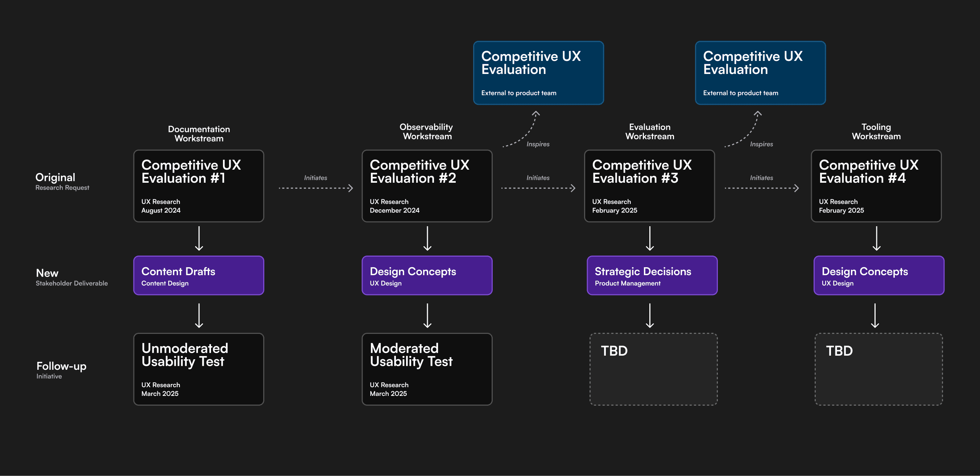Click the TBD box under Strategic Decisions
This screenshot has width=980, height=476.
(x=654, y=369)
